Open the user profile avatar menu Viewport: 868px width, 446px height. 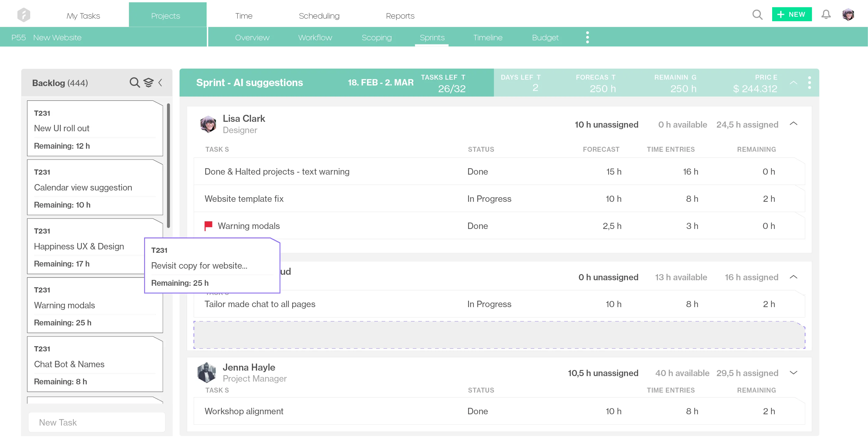pyautogui.click(x=848, y=14)
